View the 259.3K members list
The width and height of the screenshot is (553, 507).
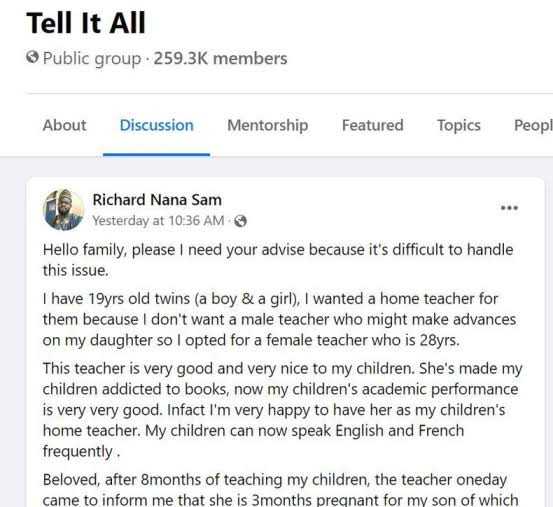click(x=220, y=58)
